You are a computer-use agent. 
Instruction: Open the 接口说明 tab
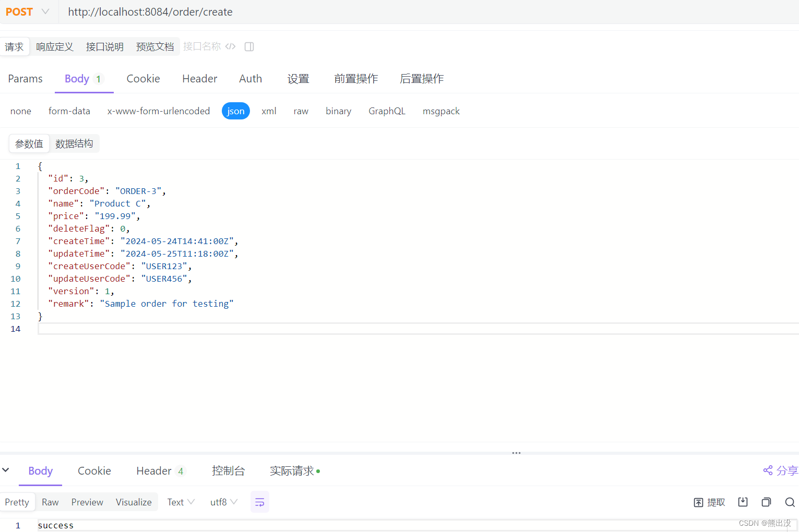point(104,46)
